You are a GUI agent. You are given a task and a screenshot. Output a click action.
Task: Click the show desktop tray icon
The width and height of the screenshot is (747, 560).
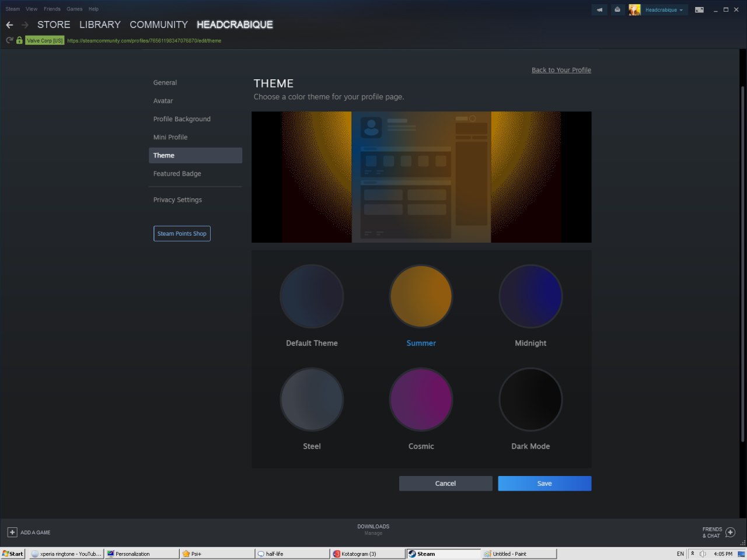click(x=741, y=554)
